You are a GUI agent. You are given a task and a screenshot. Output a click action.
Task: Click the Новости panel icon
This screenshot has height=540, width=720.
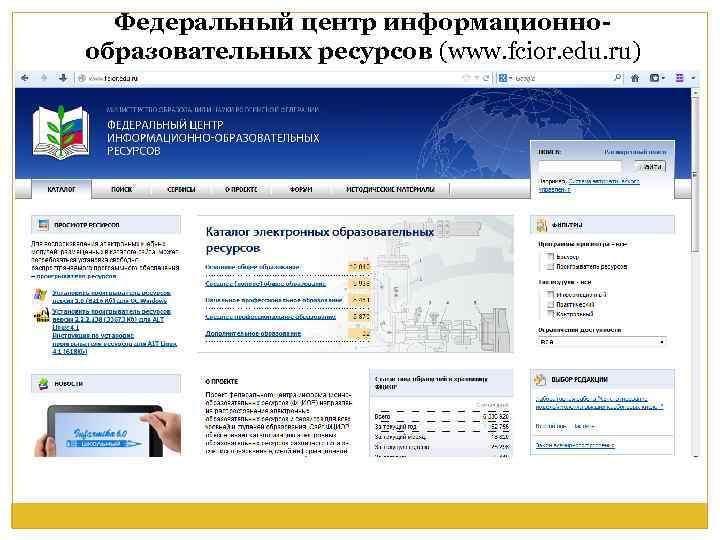click(x=43, y=383)
